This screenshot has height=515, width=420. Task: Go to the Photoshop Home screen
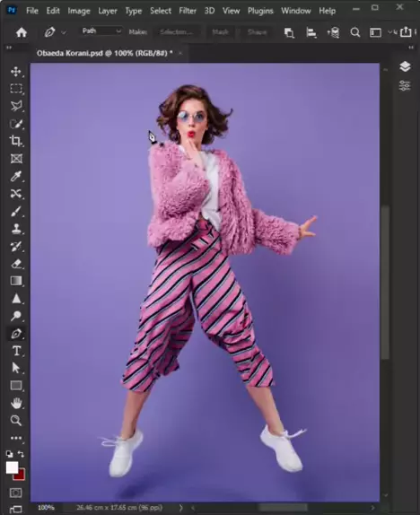click(x=22, y=32)
